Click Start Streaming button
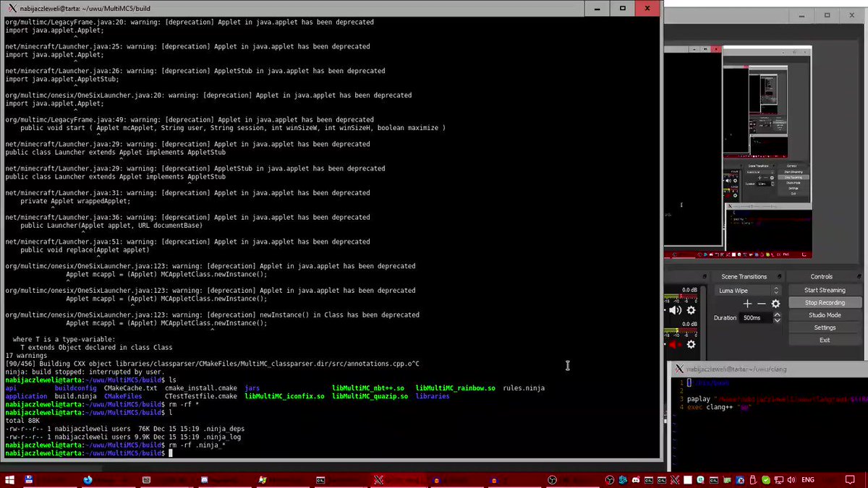 (x=824, y=290)
